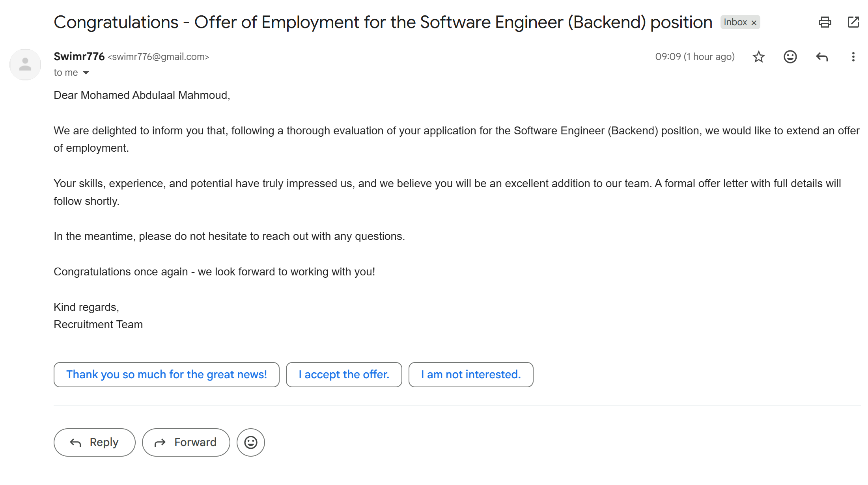Viewport: 868px width, 485px height.
Task: Click the sender's profile avatar
Action: tap(25, 65)
